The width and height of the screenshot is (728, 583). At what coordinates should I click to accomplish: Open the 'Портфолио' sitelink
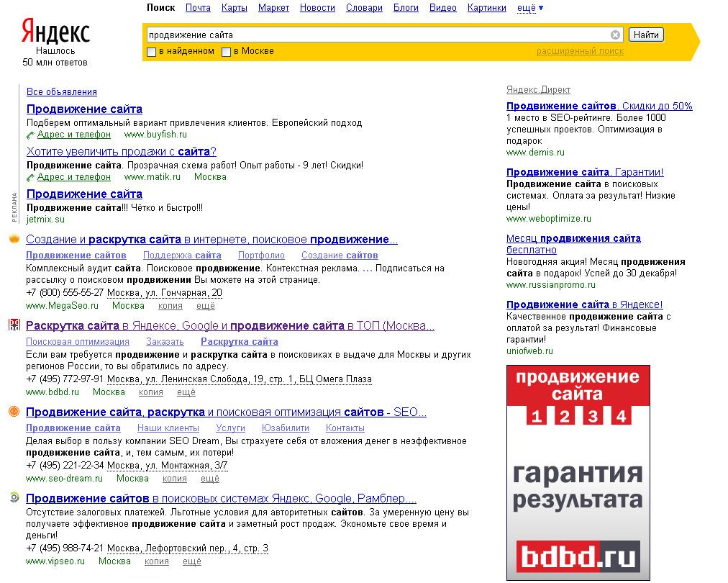point(261,255)
